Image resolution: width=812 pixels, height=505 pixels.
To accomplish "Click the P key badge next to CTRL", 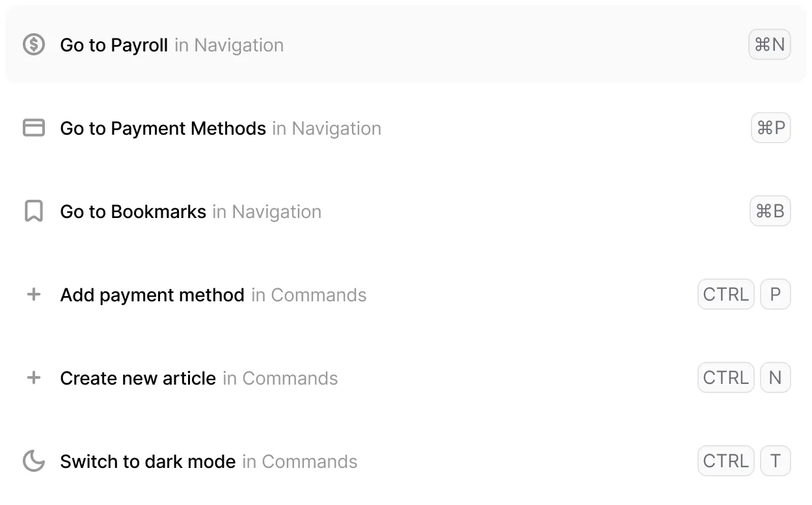I will coord(775,295).
